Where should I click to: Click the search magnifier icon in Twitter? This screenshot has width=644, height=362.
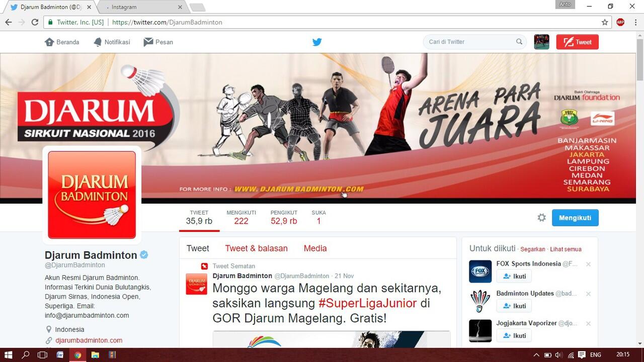[x=519, y=42]
